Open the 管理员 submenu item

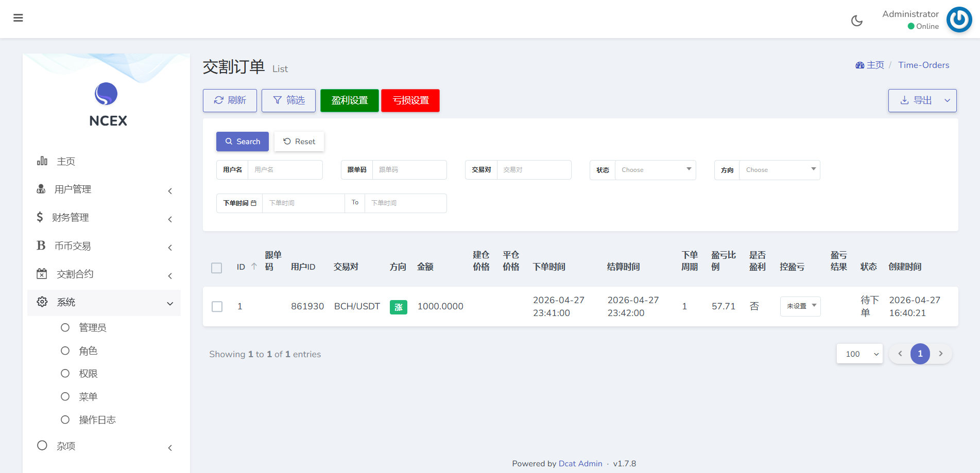click(92, 328)
